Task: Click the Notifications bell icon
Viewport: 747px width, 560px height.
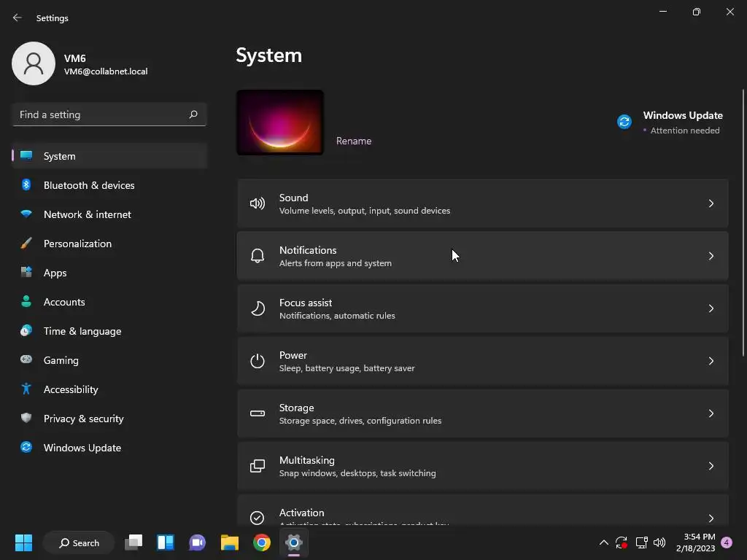Action: click(x=258, y=256)
